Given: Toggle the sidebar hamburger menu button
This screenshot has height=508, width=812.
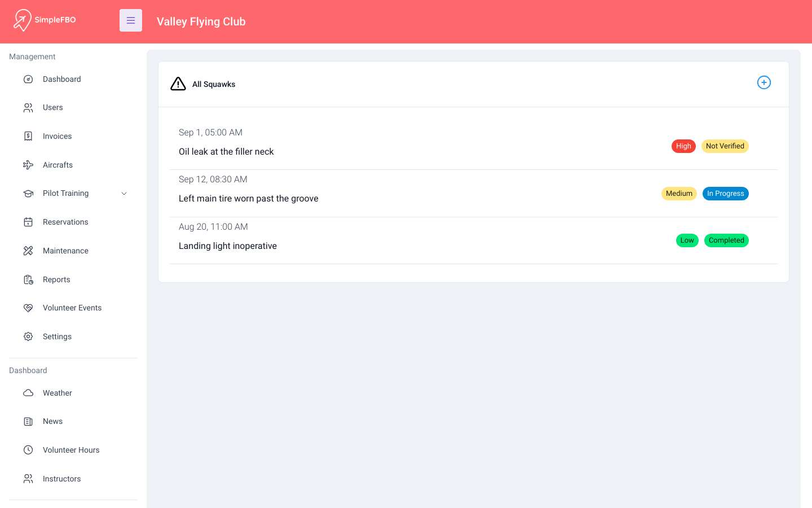Looking at the screenshot, I should [x=131, y=20].
